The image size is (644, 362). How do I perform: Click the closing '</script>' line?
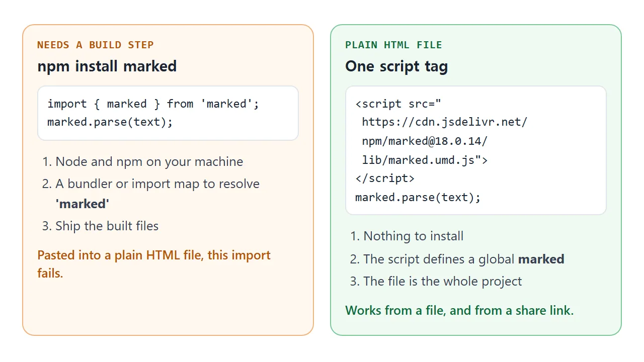(x=385, y=178)
